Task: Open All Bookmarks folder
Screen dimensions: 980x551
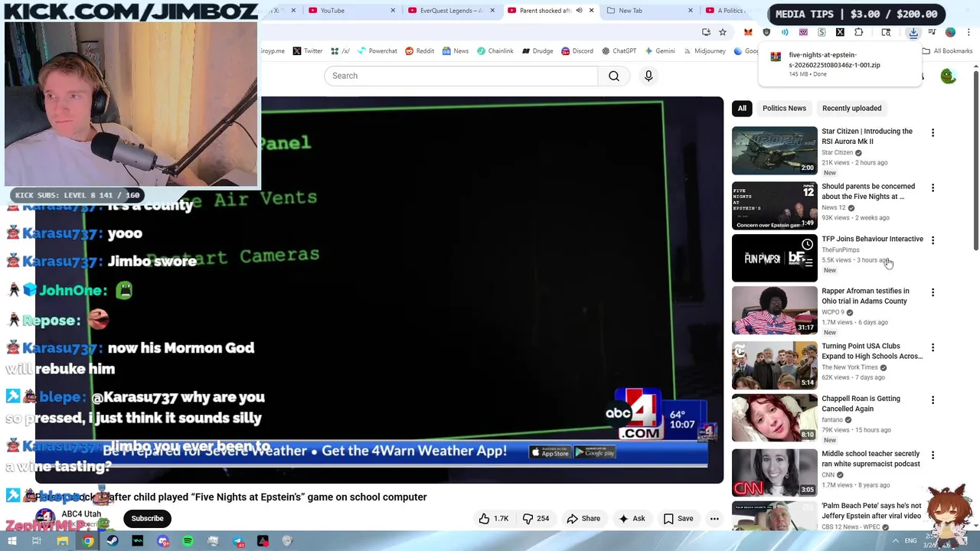Action: point(947,51)
